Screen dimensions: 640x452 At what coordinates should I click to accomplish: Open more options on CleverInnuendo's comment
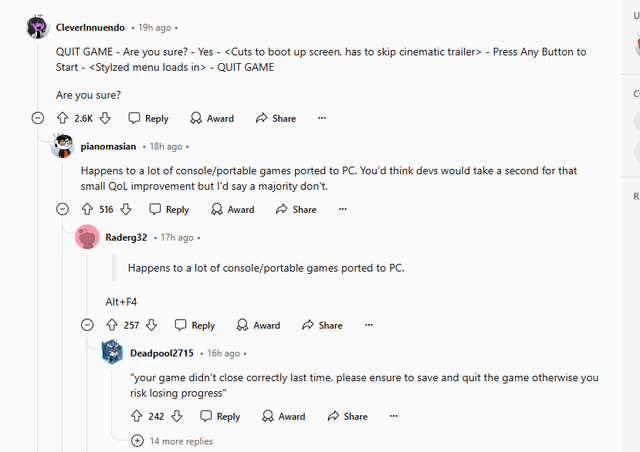pyautogui.click(x=321, y=118)
